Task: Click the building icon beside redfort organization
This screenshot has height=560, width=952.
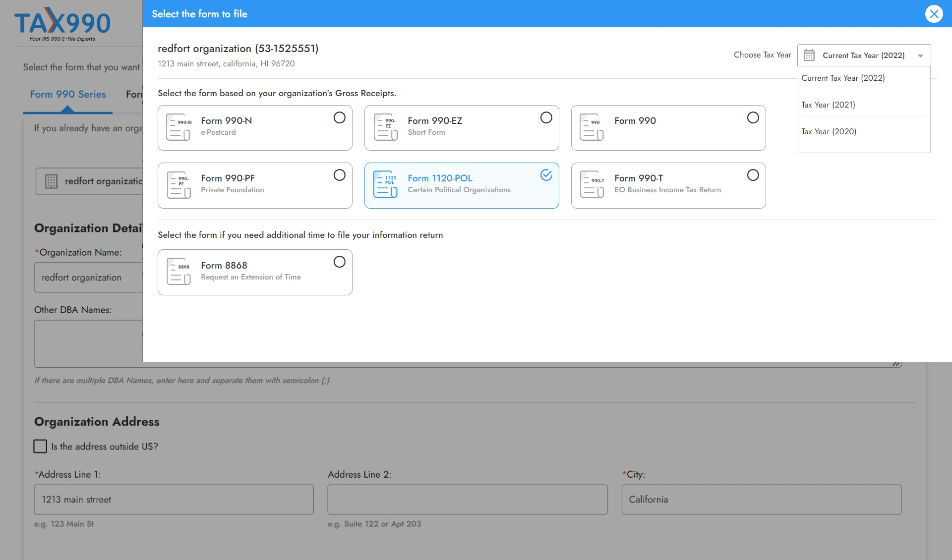Action: (51, 181)
